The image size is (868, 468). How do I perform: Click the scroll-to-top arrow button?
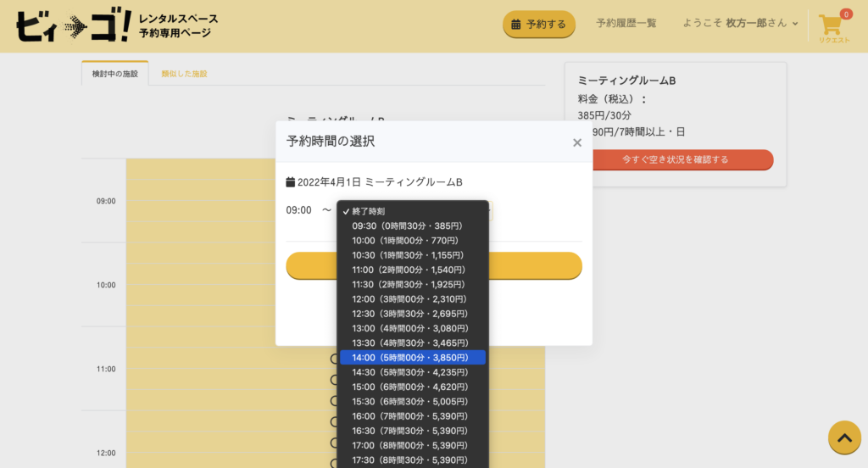pos(844,437)
